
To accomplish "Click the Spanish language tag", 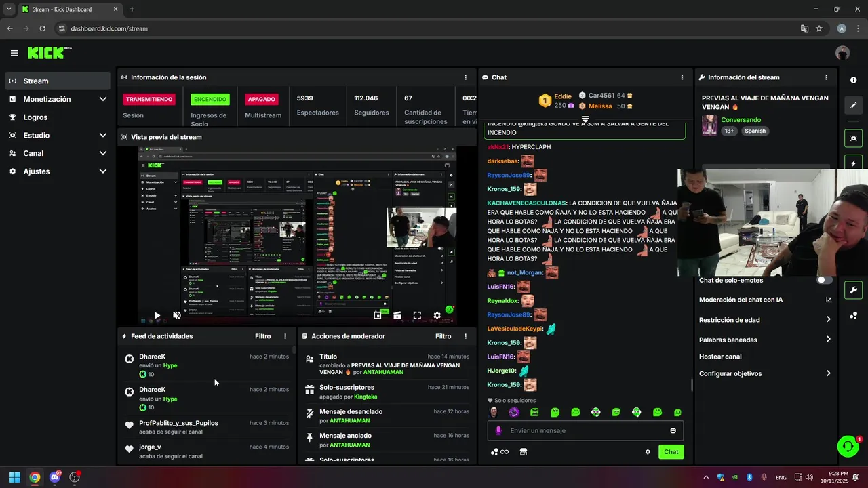I will click(755, 131).
